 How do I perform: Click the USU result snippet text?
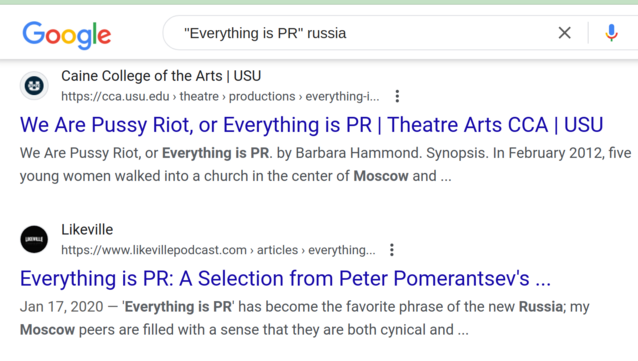point(326,164)
